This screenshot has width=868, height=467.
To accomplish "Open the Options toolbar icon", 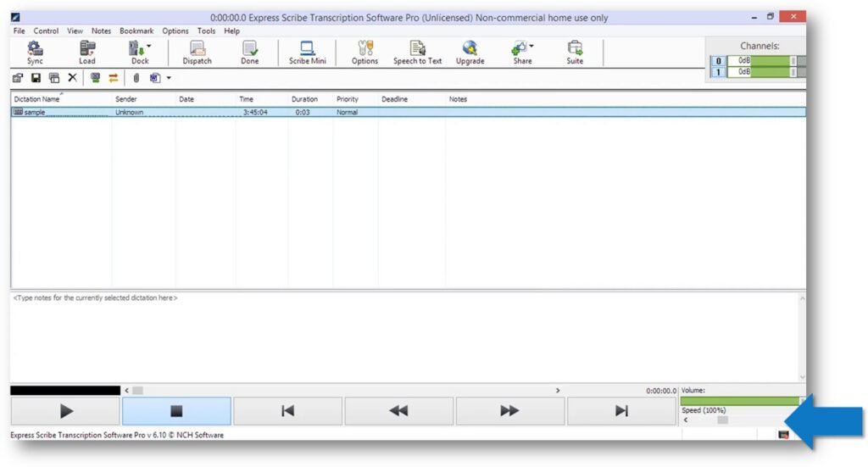I will pyautogui.click(x=364, y=53).
